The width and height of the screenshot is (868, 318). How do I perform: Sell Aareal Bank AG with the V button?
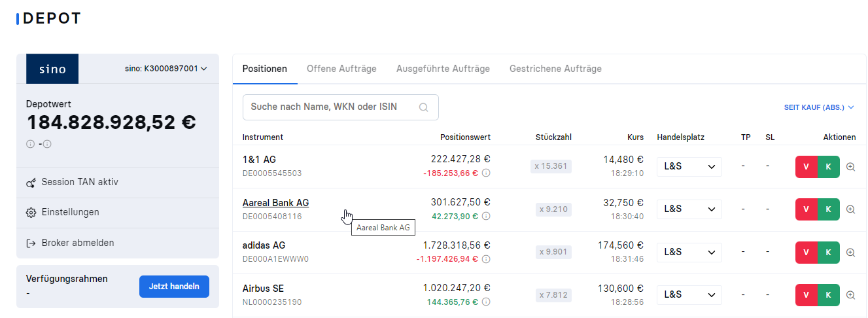pos(807,209)
